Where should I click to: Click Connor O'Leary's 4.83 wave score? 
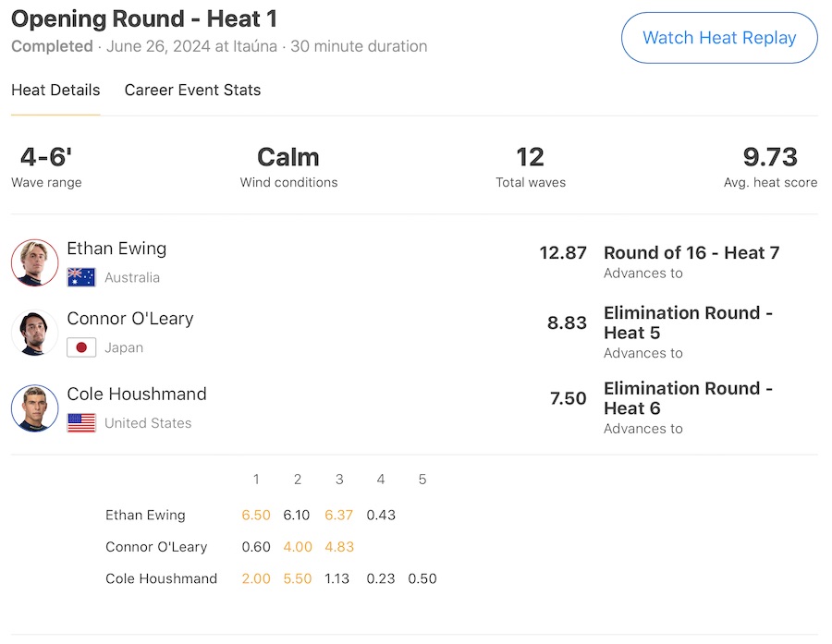point(339,547)
